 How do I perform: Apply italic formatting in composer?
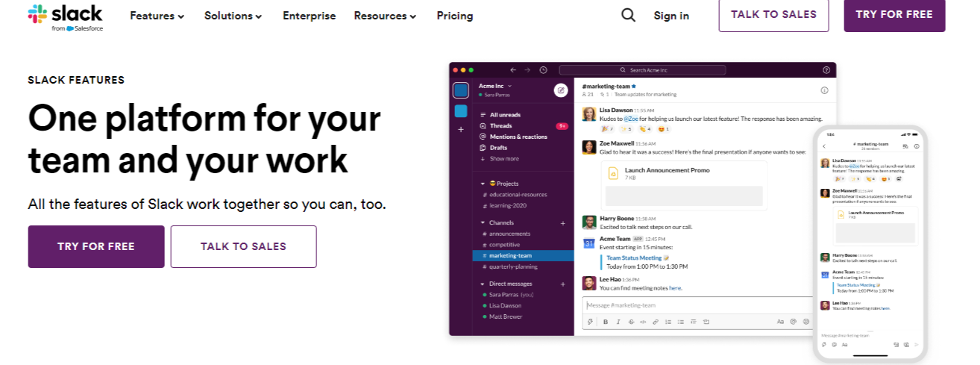(618, 322)
